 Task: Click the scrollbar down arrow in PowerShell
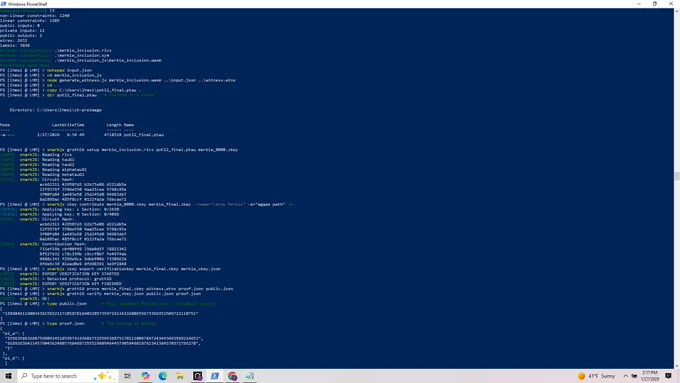pos(677,366)
